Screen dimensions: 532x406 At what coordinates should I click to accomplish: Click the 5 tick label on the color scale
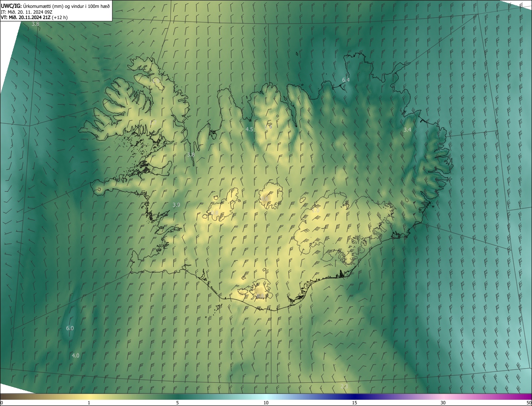(177, 403)
